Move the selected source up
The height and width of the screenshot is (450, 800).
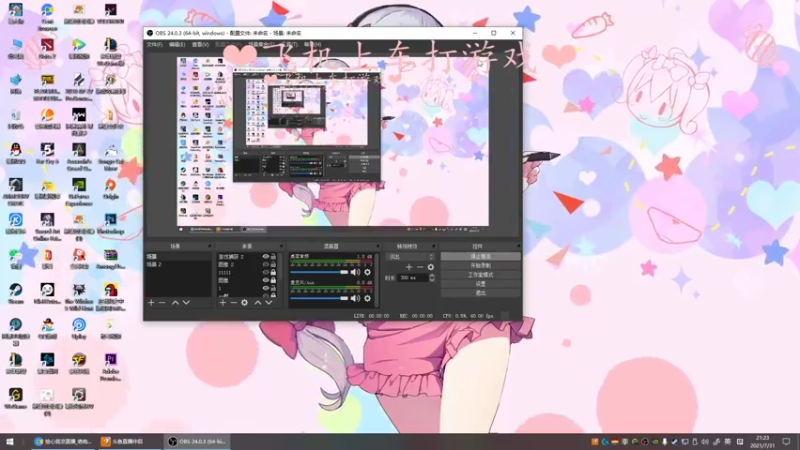tap(258, 303)
